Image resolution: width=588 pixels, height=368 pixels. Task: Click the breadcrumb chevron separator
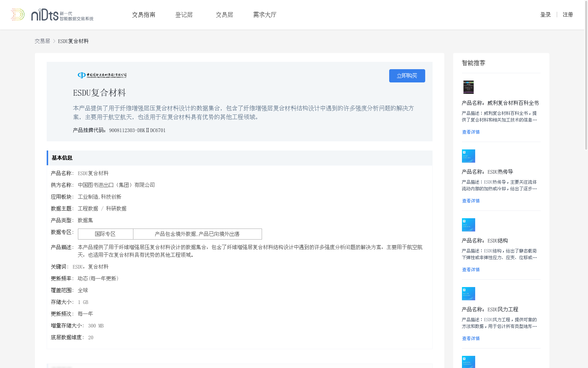coord(54,41)
